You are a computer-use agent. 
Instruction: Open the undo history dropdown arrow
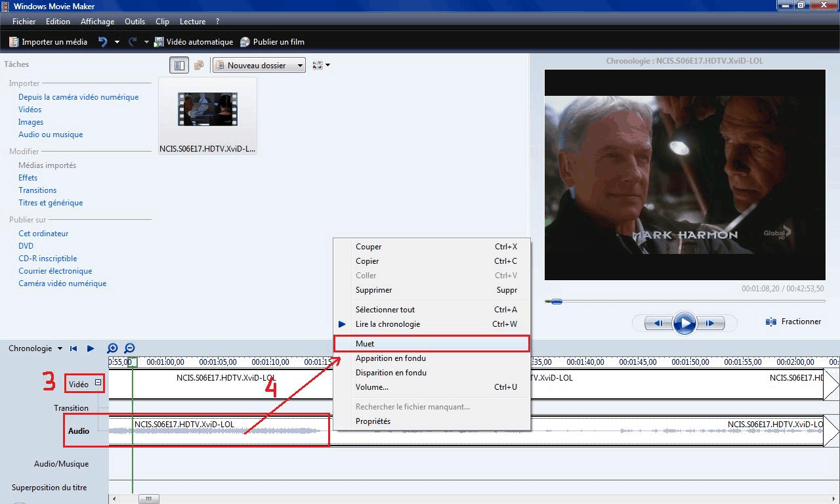(117, 42)
